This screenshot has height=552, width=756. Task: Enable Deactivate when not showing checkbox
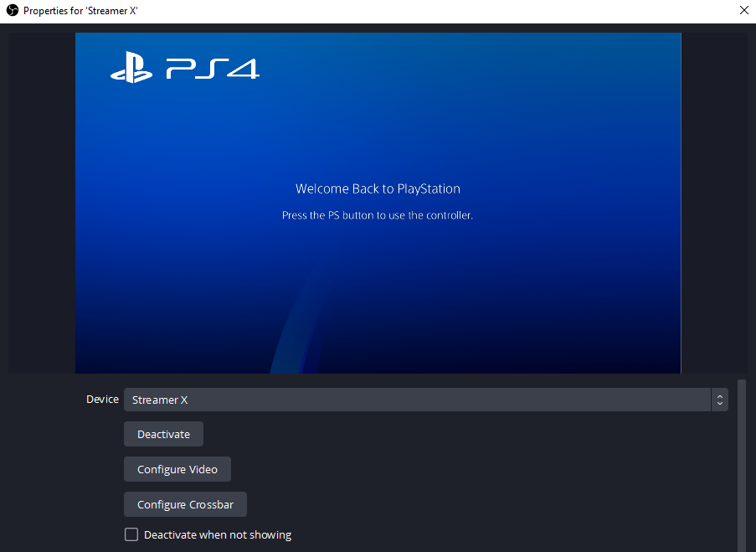click(131, 534)
